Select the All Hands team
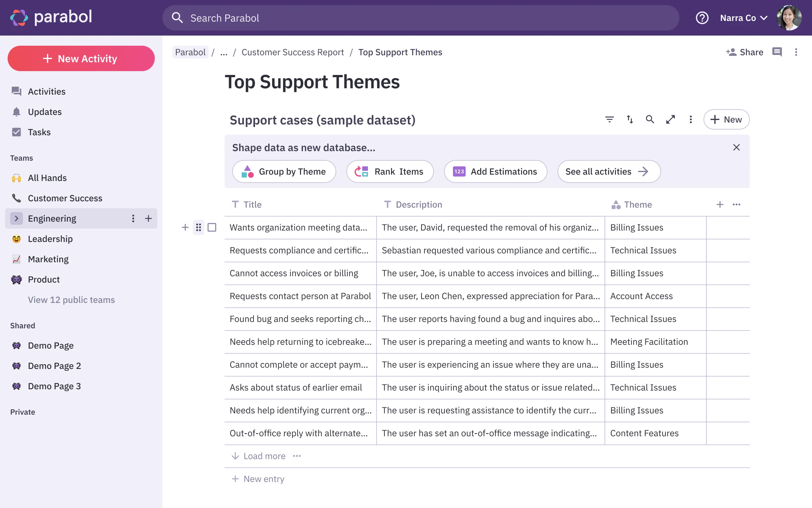Screen dimensions: 812x508 [47, 178]
